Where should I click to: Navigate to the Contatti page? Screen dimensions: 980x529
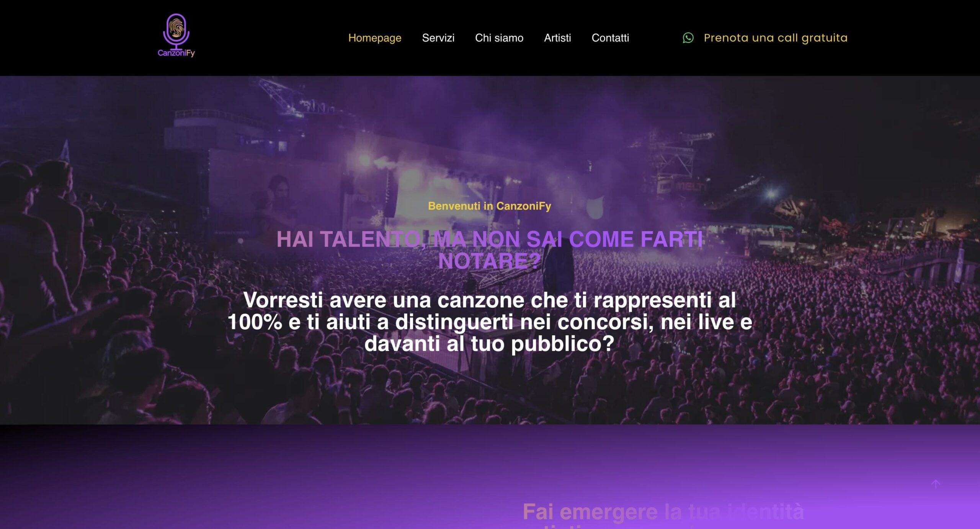coord(610,38)
